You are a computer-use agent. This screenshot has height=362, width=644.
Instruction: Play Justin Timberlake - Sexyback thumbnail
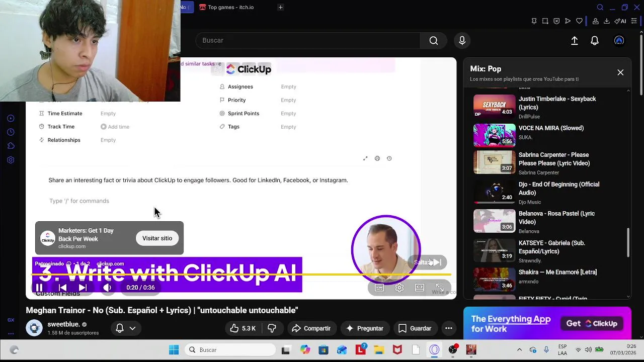495,106
